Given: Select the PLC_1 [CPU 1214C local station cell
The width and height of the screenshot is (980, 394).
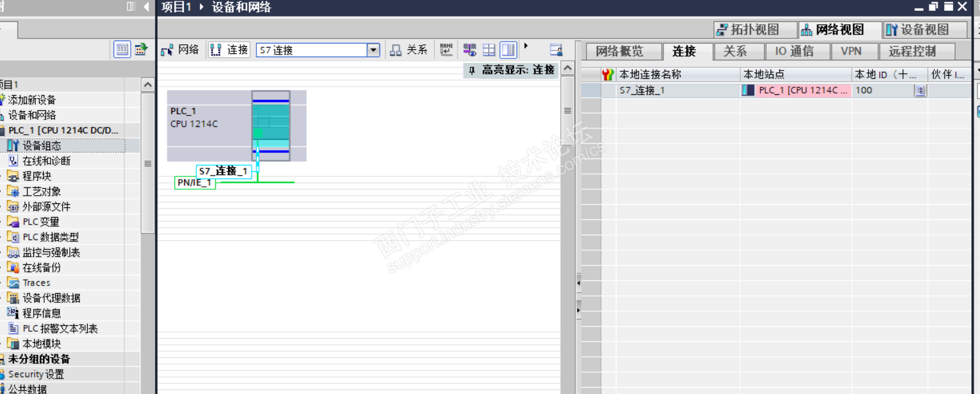Looking at the screenshot, I should (796, 90).
